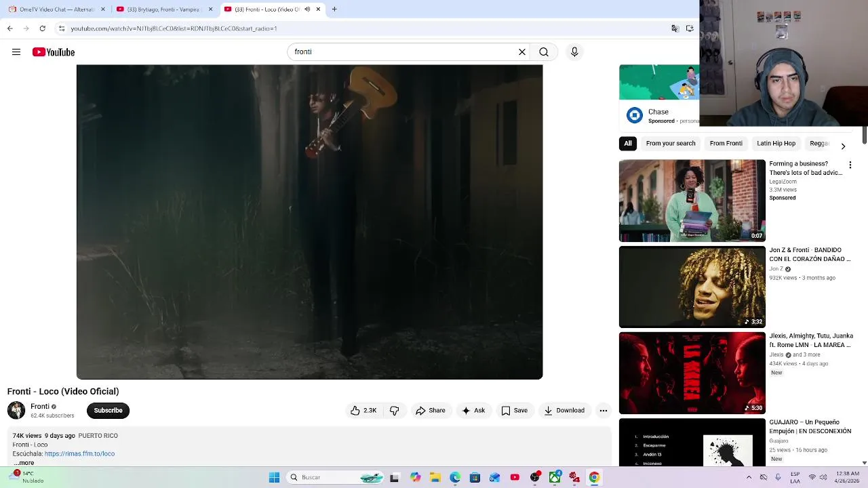
Task: Dislike the video with thumbs down
Action: click(x=395, y=410)
